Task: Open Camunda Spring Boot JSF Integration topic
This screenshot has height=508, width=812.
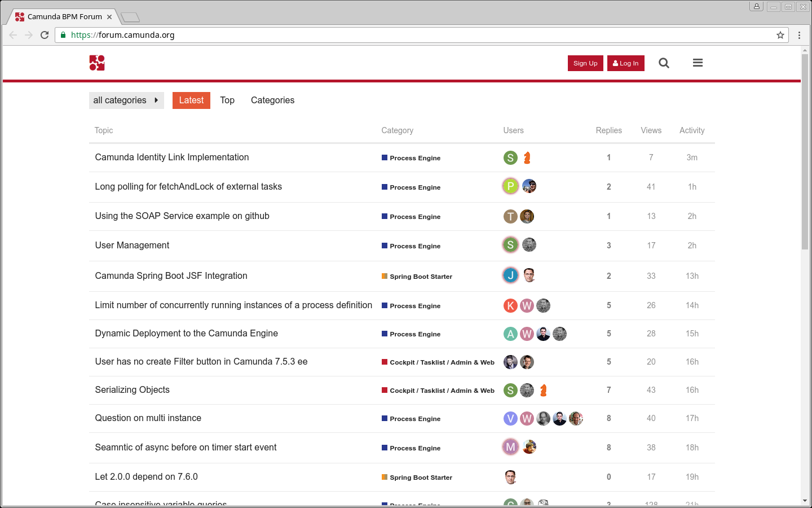Action: pyautogui.click(x=171, y=276)
